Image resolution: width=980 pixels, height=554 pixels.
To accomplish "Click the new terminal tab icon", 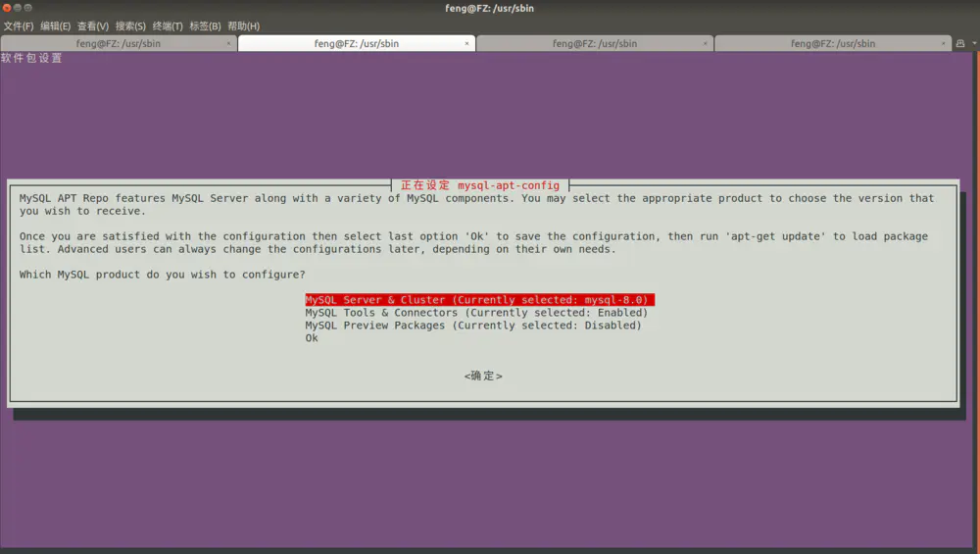I will click(x=960, y=43).
